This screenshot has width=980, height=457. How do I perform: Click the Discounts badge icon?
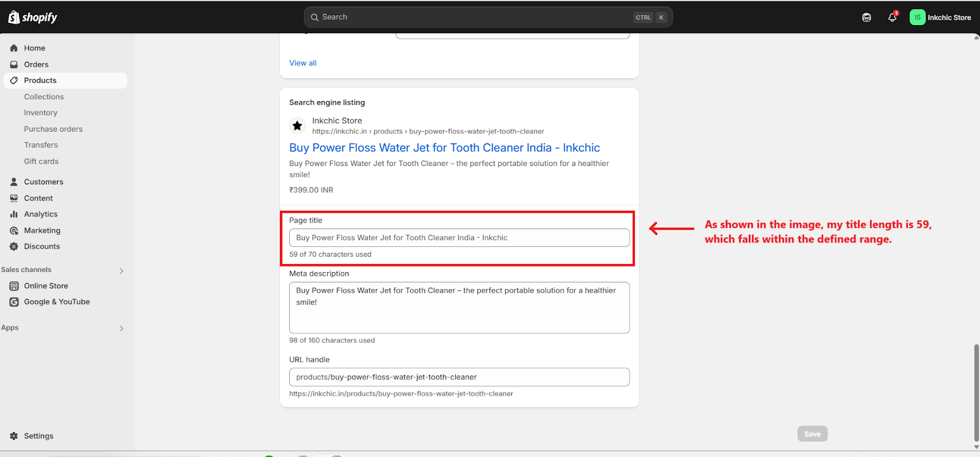pos(13,246)
